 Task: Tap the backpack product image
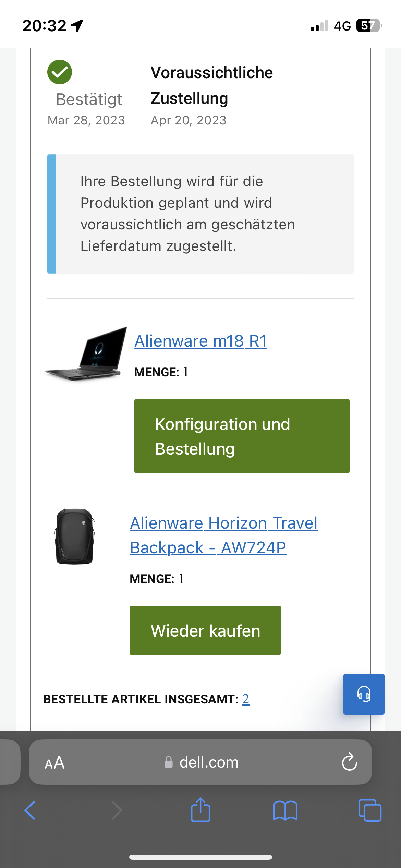point(75,536)
